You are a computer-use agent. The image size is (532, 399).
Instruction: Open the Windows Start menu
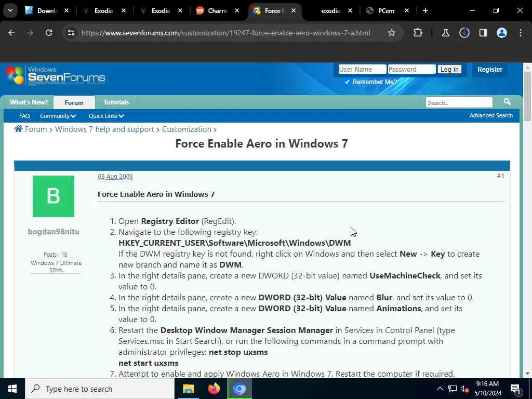point(12,389)
